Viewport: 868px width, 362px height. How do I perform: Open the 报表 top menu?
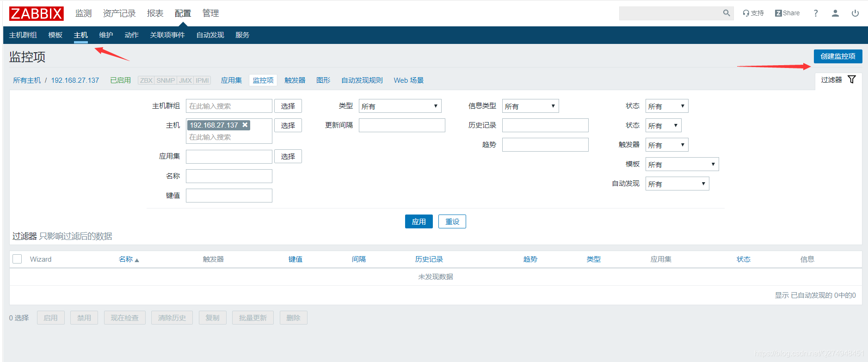[155, 13]
